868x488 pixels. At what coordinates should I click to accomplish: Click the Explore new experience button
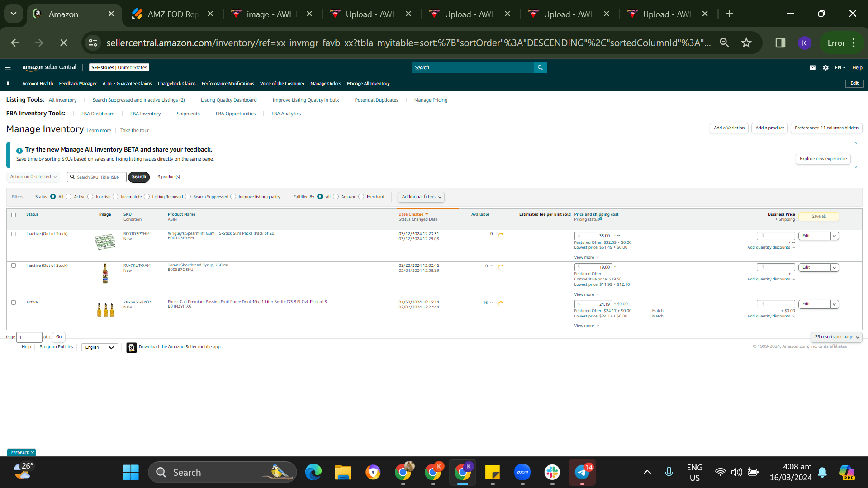click(823, 159)
